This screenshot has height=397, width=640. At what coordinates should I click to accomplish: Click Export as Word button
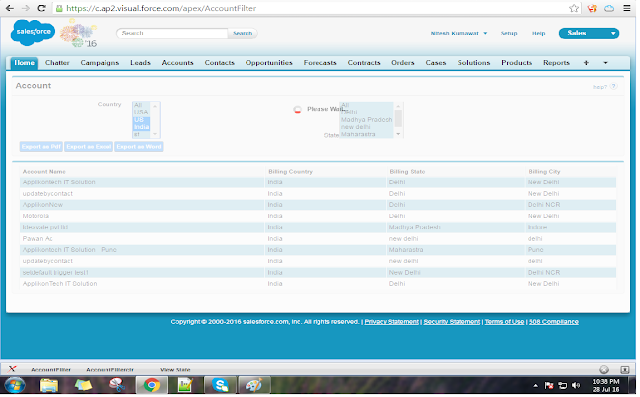point(139,147)
